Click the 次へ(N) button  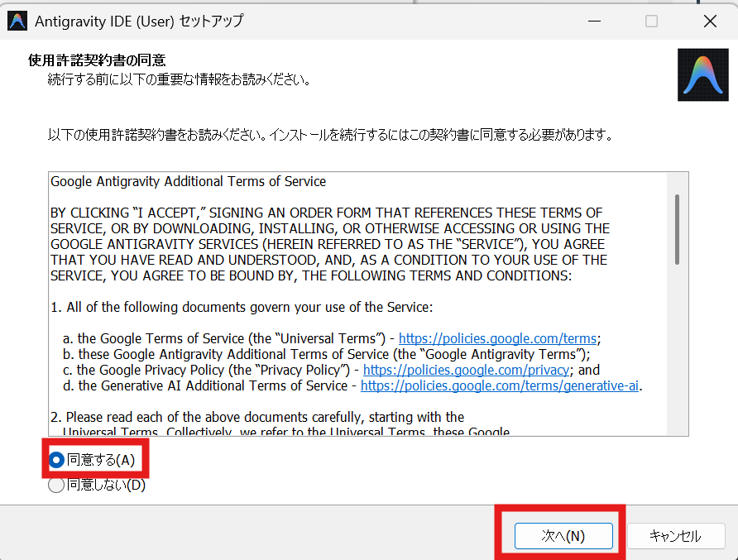click(563, 535)
